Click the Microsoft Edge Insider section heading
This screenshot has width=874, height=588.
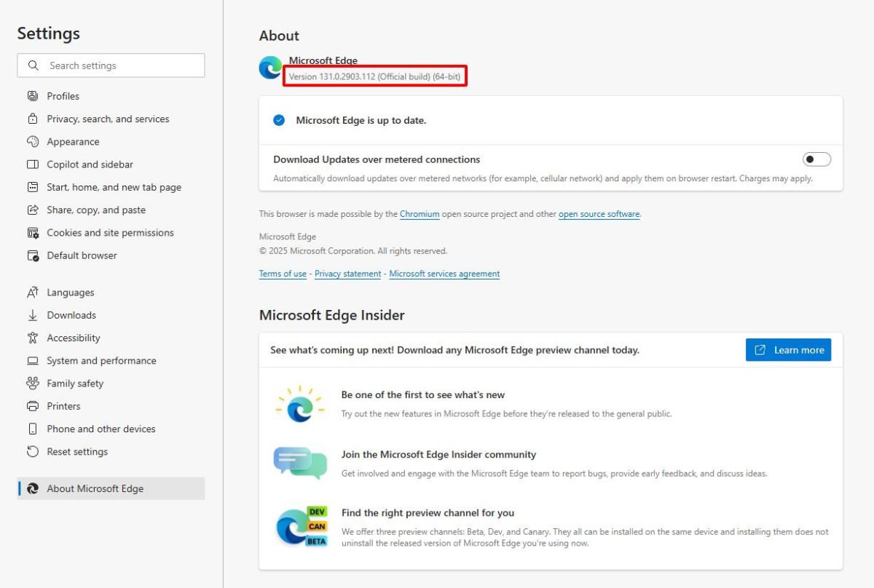tap(332, 315)
